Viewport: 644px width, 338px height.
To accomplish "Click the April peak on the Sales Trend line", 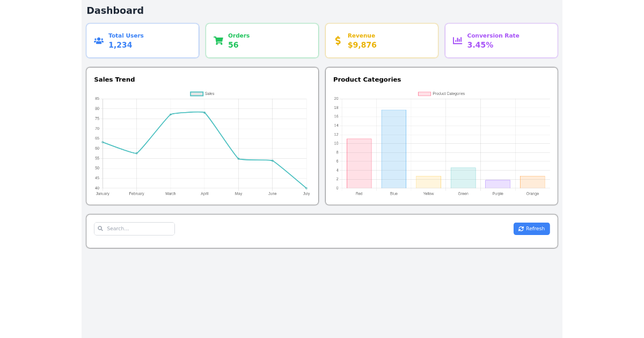I will click(204, 112).
